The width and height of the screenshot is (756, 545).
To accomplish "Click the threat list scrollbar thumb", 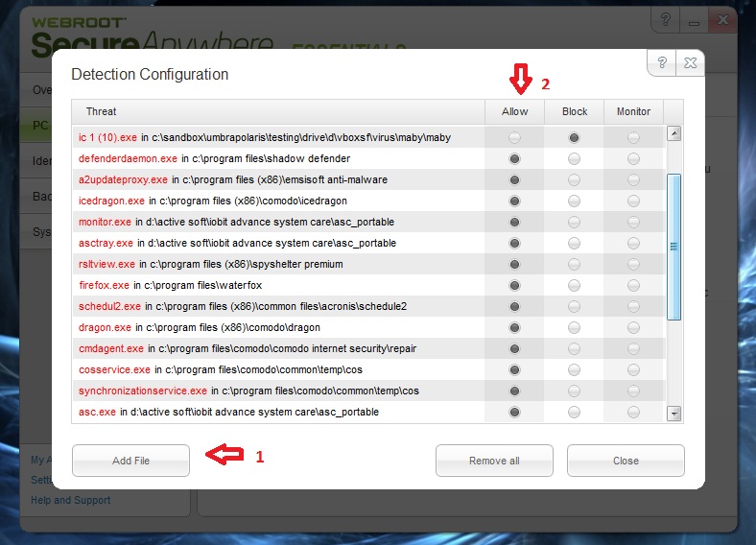I will 673,247.
